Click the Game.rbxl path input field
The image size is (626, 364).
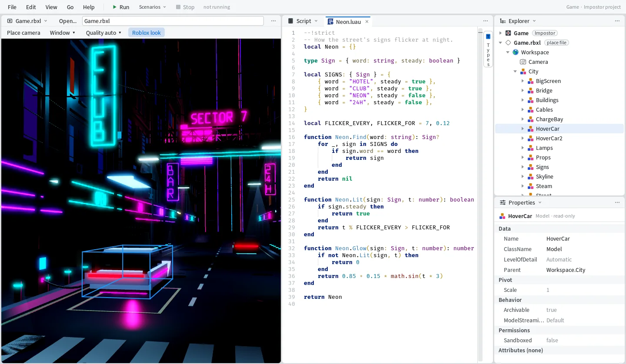click(x=173, y=21)
